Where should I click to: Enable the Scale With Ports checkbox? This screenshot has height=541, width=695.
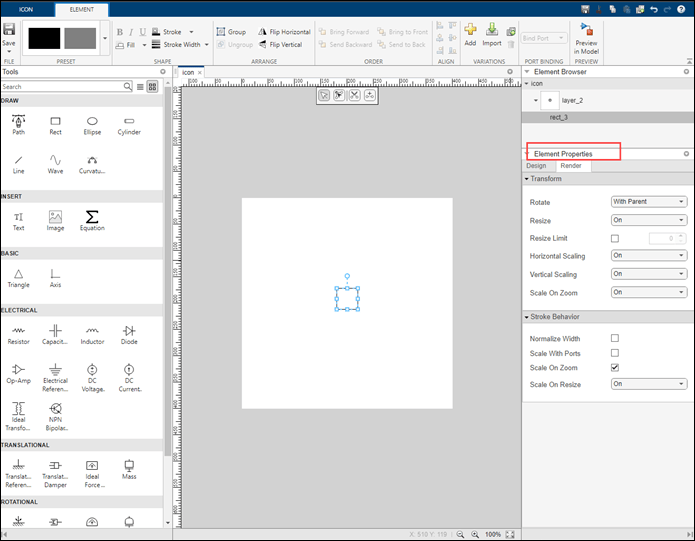[x=614, y=353]
